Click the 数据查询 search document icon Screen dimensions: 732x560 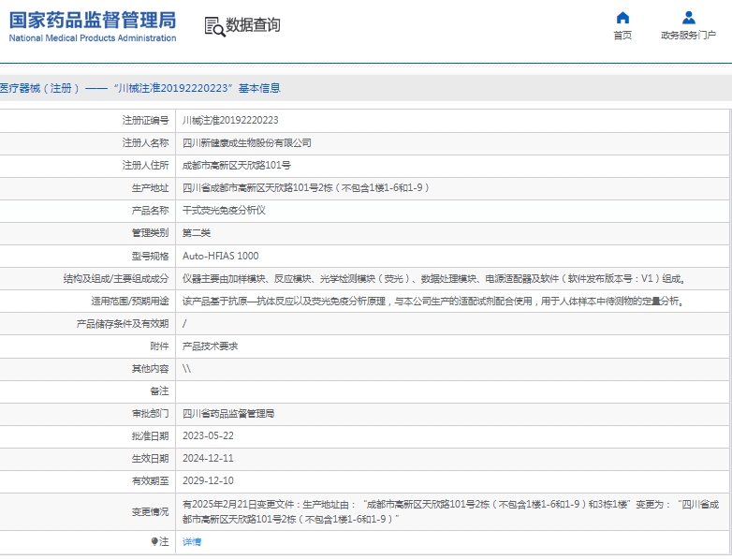tap(214, 26)
